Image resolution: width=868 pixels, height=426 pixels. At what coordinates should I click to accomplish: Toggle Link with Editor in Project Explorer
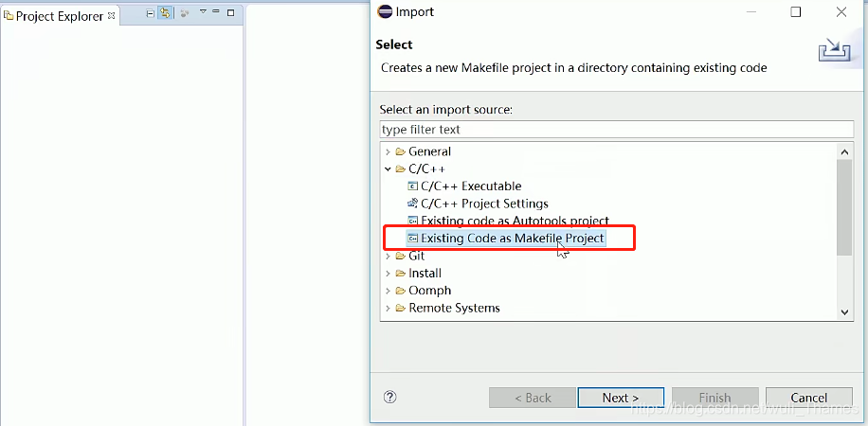pos(165,13)
